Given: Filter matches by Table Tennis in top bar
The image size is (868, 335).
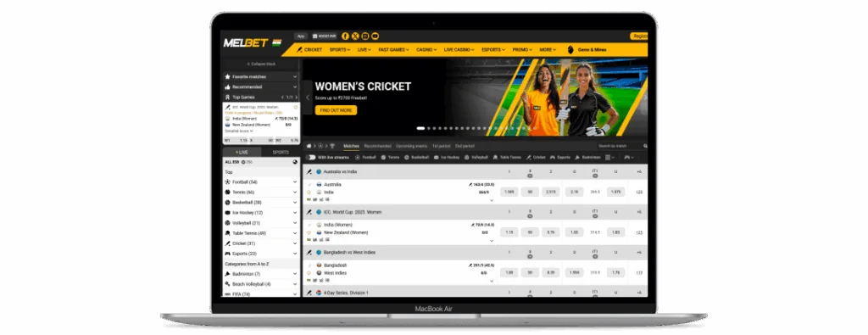Looking at the screenshot, I should click(x=507, y=157).
